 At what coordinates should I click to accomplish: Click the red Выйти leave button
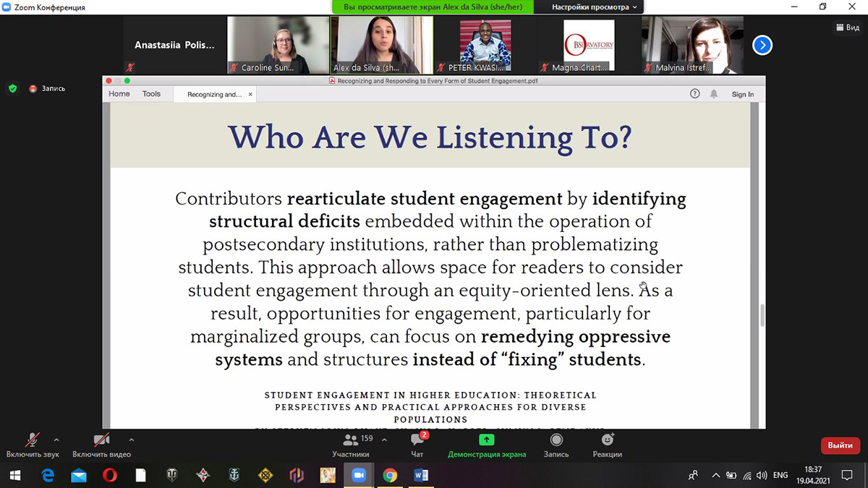pyautogui.click(x=840, y=445)
